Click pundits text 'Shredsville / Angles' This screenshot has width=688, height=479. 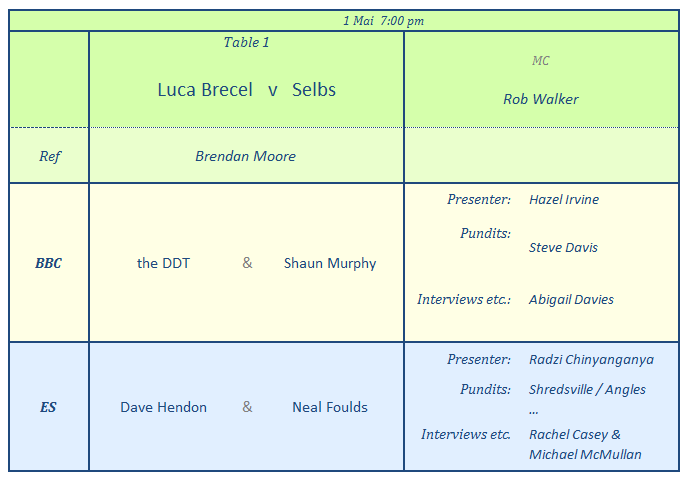pyautogui.click(x=587, y=390)
